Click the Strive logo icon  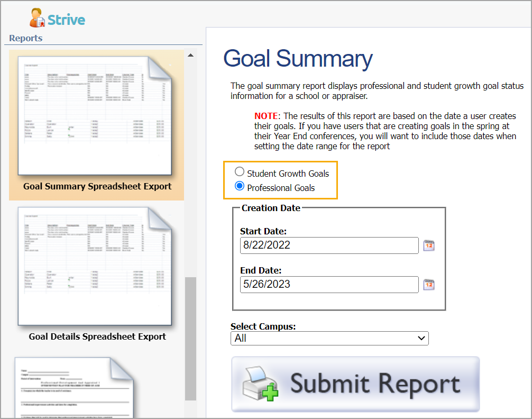pos(38,18)
